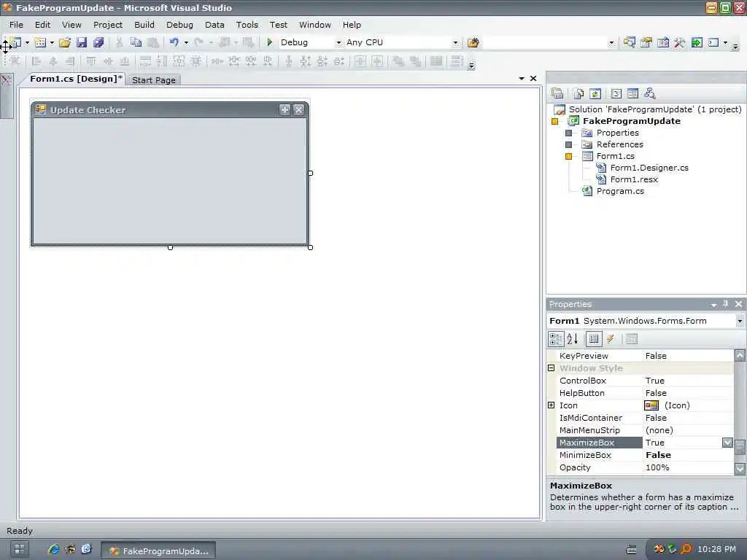Click the MinimizeBox False value
747x560 pixels.
(658, 455)
